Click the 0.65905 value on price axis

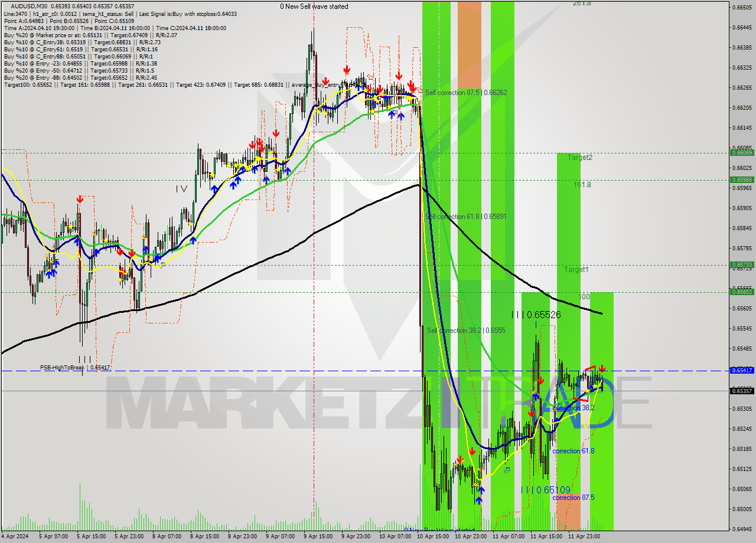pyautogui.click(x=742, y=208)
